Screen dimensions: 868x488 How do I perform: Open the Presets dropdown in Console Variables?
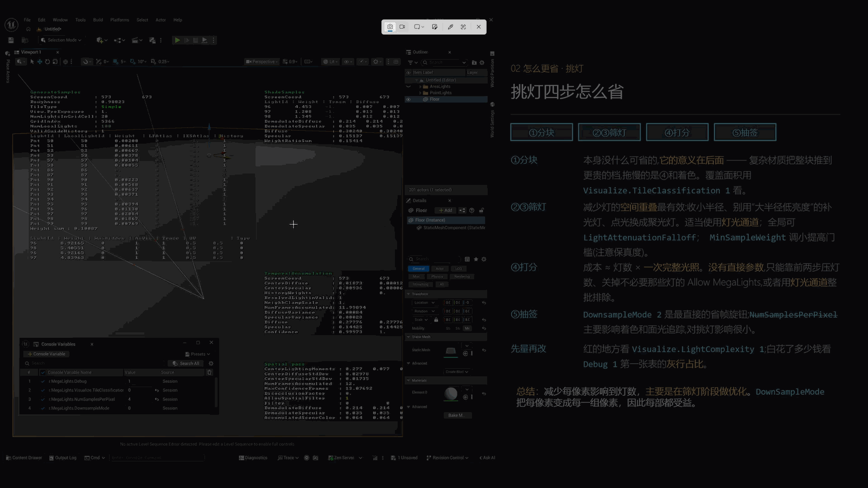(197, 354)
